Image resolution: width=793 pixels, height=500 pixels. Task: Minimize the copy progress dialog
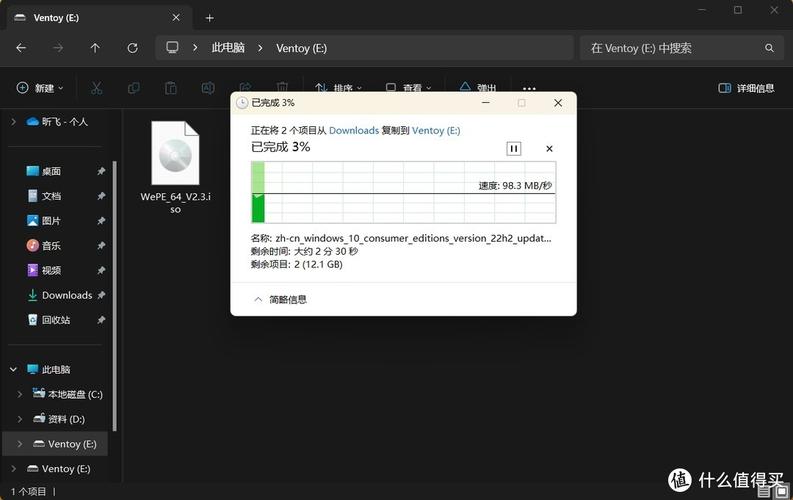point(486,103)
